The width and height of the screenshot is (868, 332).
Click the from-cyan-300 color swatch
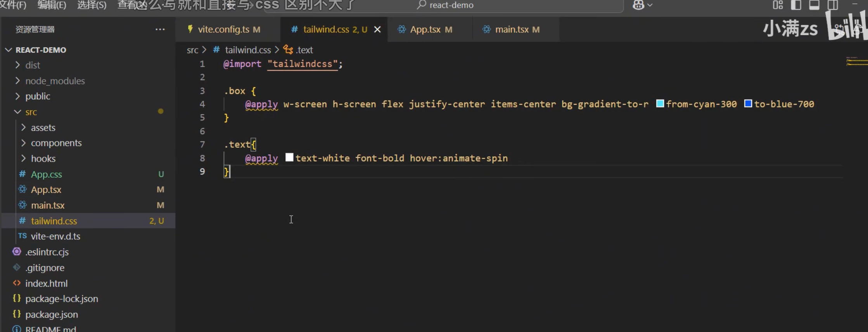[660, 104]
